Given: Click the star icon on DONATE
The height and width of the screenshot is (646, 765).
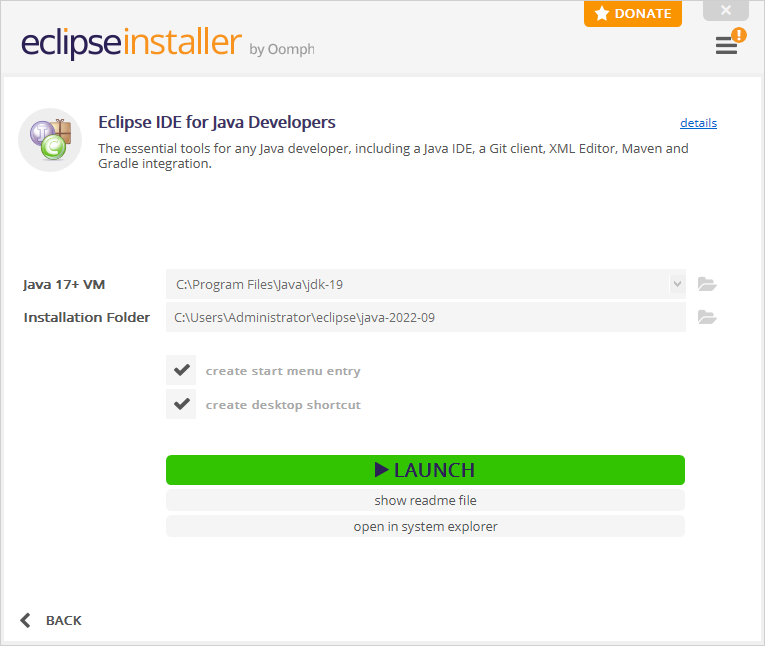Looking at the screenshot, I should 602,14.
